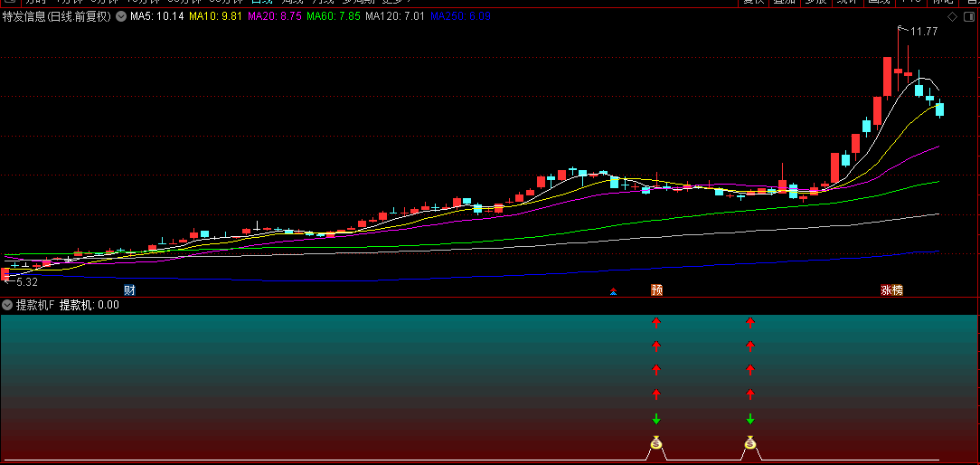This screenshot has width=980, height=465.
Task: Select the MA60: 7.85 label
Action: 334,17
